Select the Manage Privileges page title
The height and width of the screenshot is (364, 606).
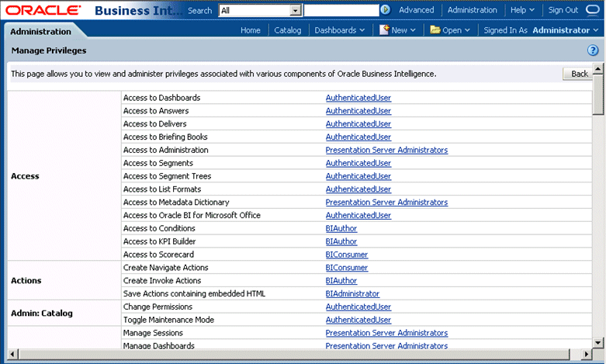click(x=49, y=50)
